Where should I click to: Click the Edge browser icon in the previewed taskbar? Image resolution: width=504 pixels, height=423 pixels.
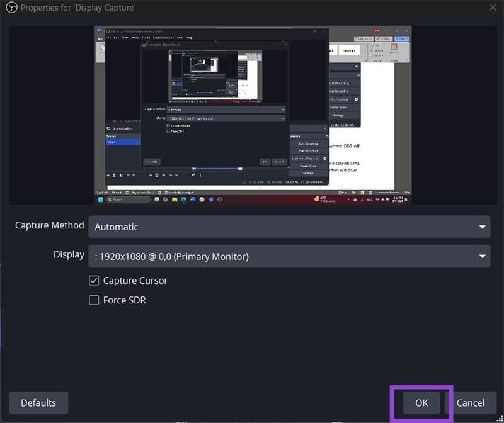[183, 200]
